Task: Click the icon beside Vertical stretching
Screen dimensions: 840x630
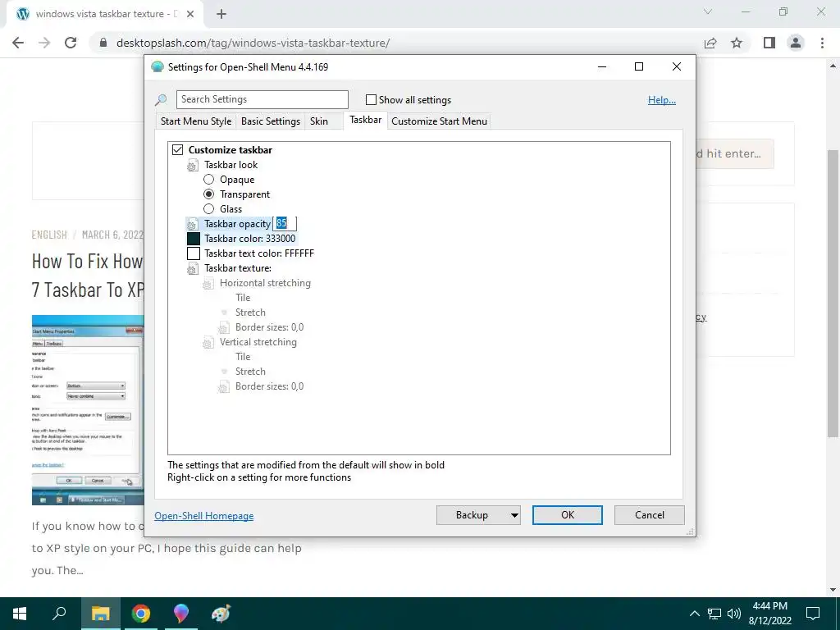Action: [208, 343]
